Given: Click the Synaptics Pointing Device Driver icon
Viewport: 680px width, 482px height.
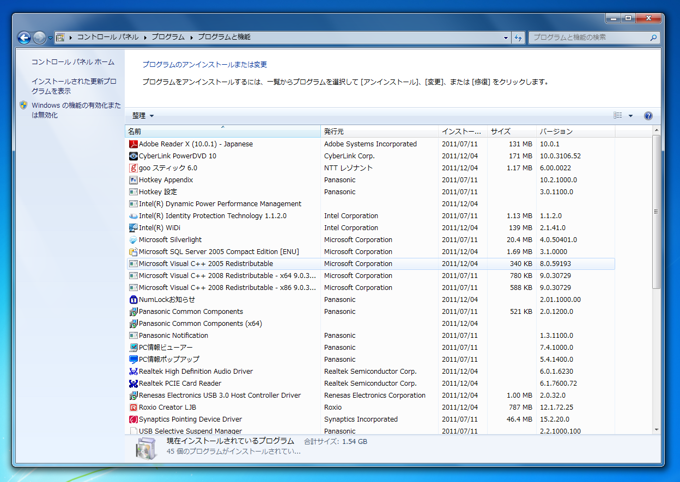Looking at the screenshot, I should point(133,419).
